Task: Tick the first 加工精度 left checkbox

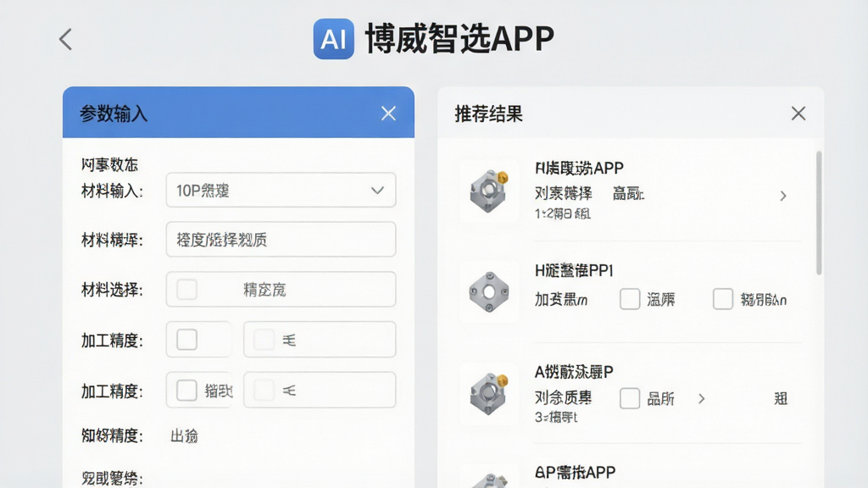Action: 186,339
